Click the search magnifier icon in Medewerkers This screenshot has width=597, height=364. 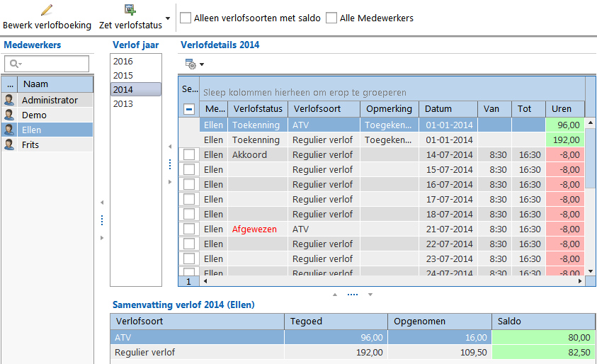pos(13,64)
